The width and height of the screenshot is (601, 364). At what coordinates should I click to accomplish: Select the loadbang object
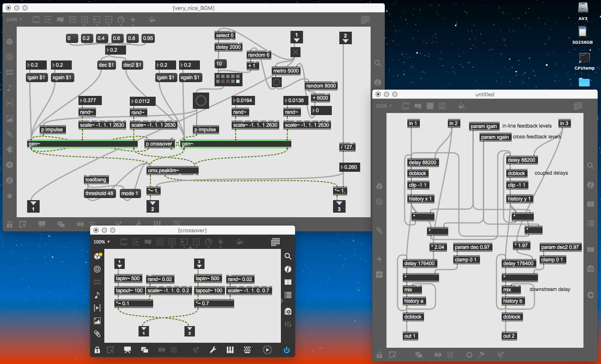[x=96, y=180]
